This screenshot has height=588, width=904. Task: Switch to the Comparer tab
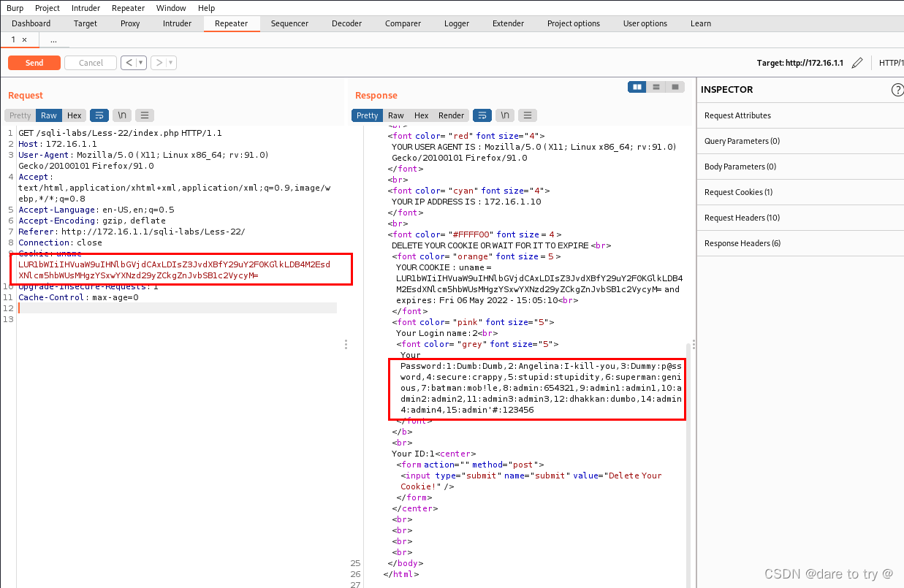403,23
